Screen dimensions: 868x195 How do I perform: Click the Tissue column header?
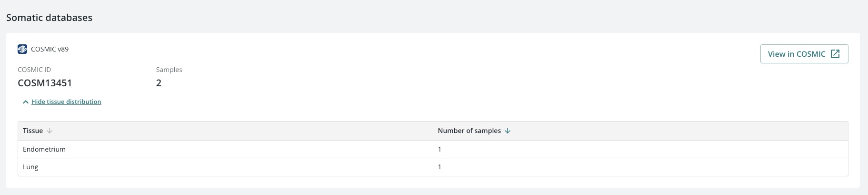[x=33, y=131]
